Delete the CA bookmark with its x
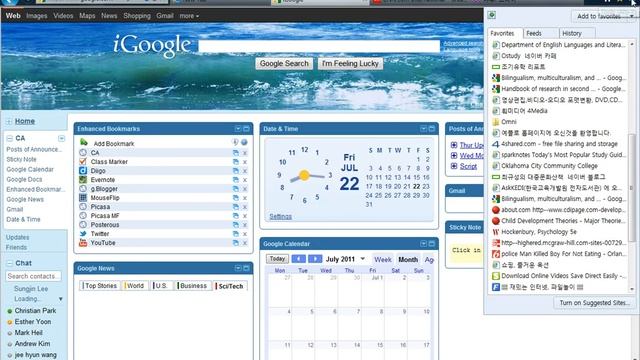The width and height of the screenshot is (640, 360). click(245, 153)
